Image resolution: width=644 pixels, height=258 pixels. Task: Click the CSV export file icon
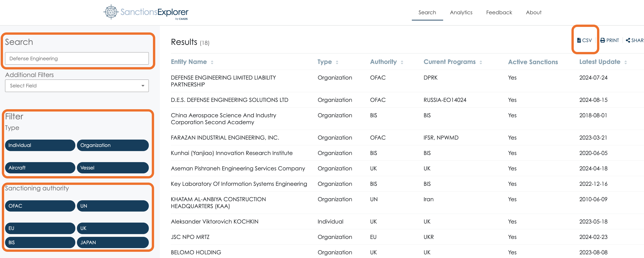579,40
